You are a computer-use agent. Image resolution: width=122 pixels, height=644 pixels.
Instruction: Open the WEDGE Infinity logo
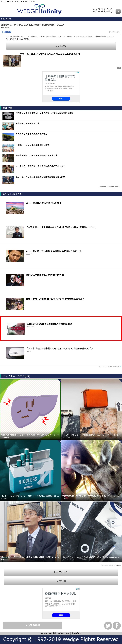[x=39, y=10]
